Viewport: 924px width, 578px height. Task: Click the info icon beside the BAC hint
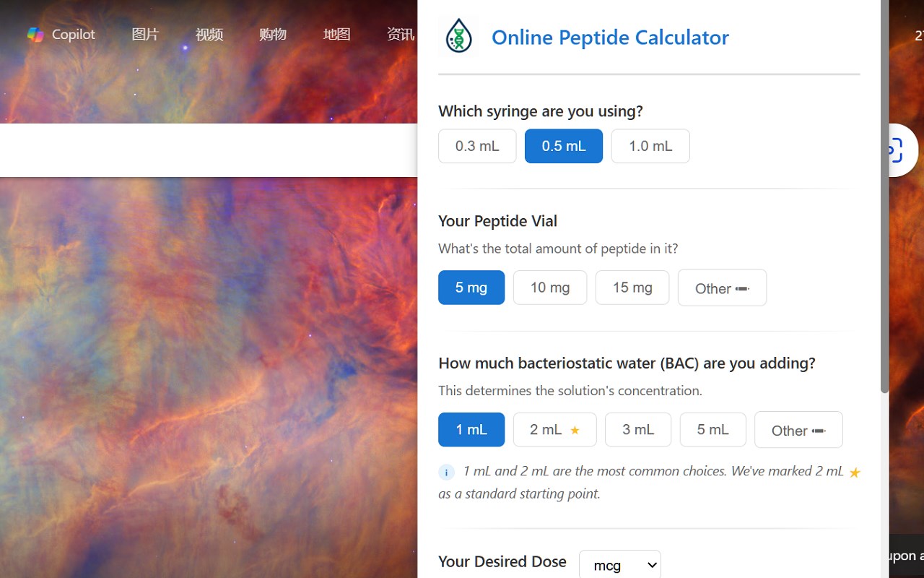pos(447,473)
